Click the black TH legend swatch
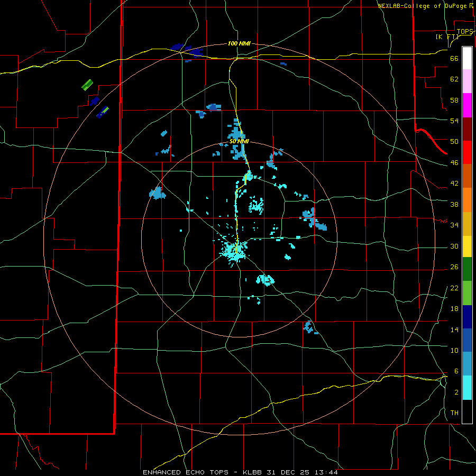This screenshot has width=476, height=476. 467,411
